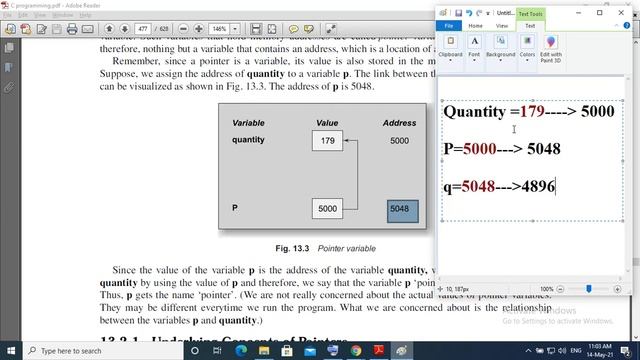Open Customize Quick Access Toolbar dropdown in Paint
This screenshot has height=360, width=640.
[x=488, y=13]
